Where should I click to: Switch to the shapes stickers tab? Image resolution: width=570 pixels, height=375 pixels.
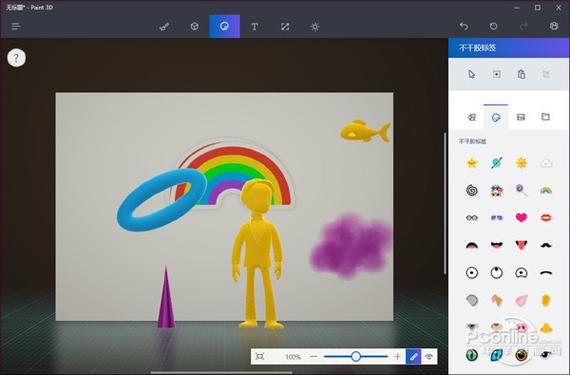coord(471,117)
